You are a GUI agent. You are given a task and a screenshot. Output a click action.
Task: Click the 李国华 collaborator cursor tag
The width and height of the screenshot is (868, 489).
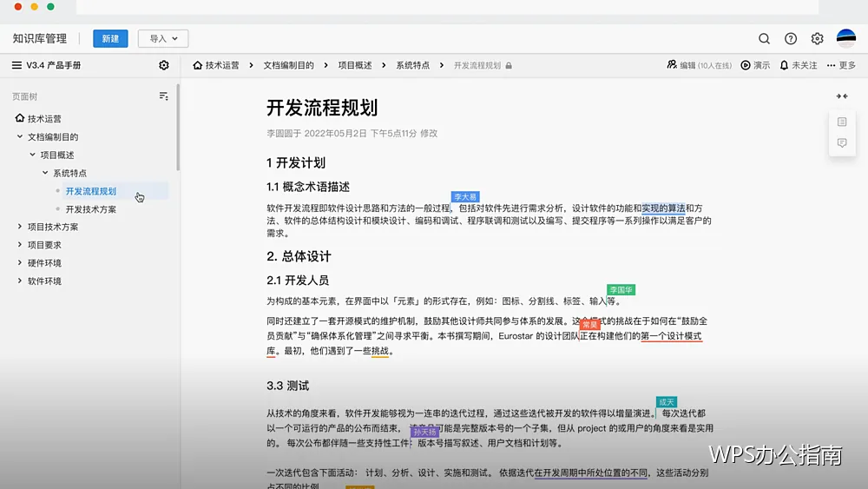[621, 289]
